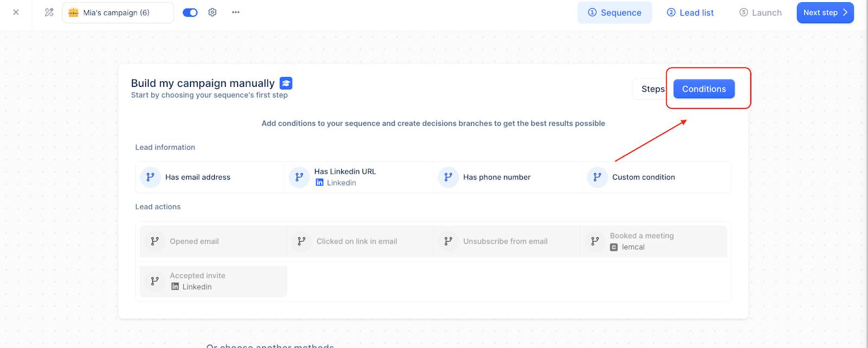Screen dimensions: 868x348
Task: Click the graduation cap tutorial icon
Action: (286, 83)
